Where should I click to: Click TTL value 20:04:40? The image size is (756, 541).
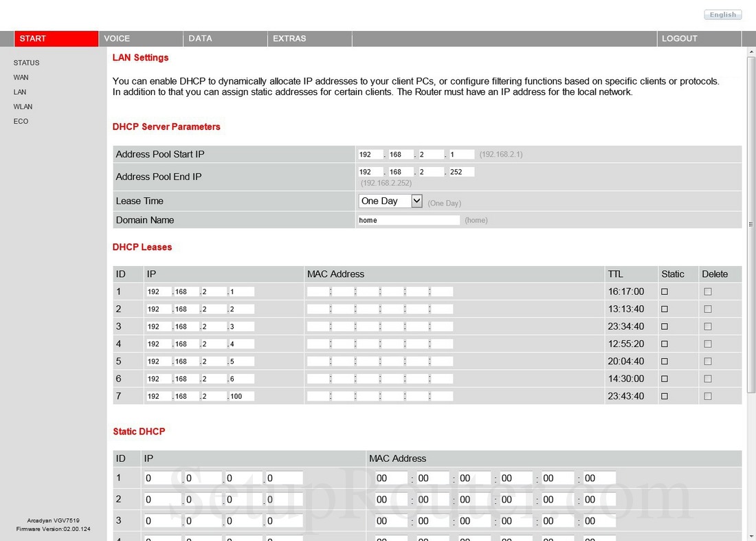[626, 361]
